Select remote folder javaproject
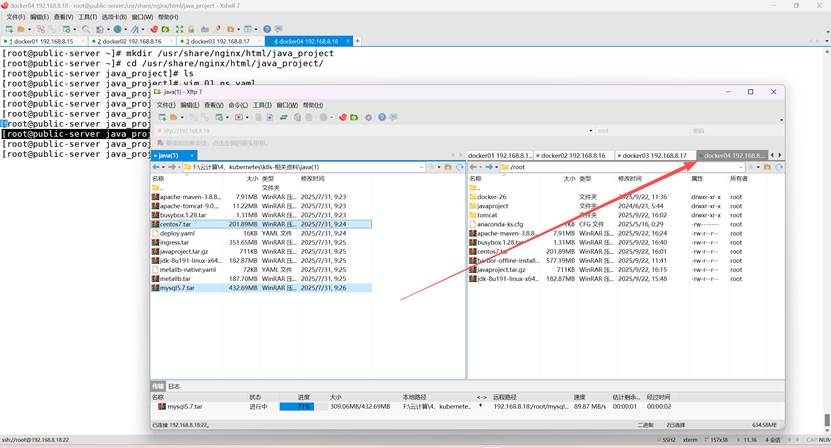The width and height of the screenshot is (831, 448). pyautogui.click(x=492, y=206)
